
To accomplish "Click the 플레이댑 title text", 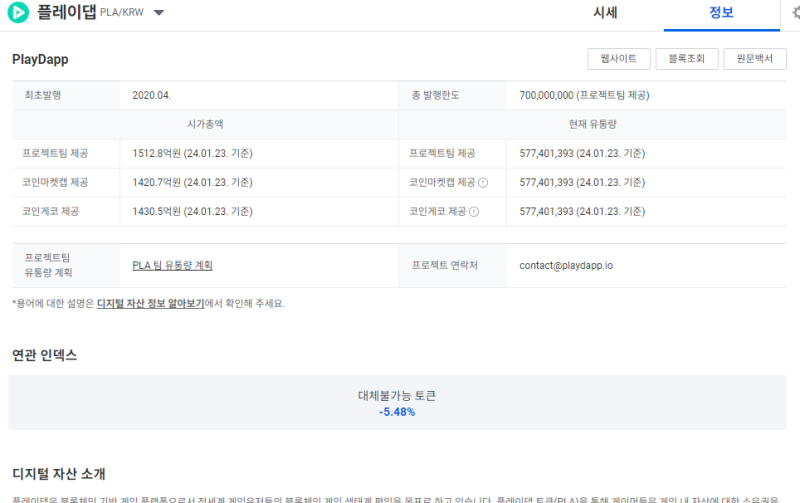I will pyautogui.click(x=66, y=12).
